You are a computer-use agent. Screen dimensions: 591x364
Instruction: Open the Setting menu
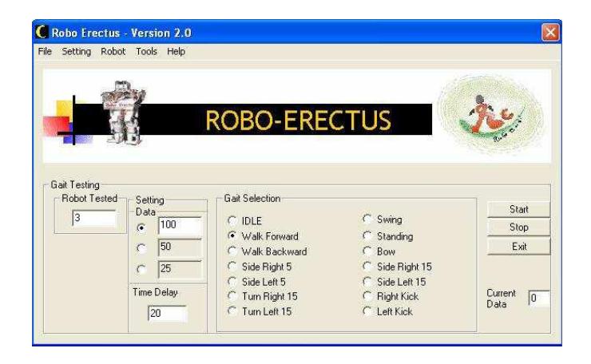pyautogui.click(x=76, y=51)
